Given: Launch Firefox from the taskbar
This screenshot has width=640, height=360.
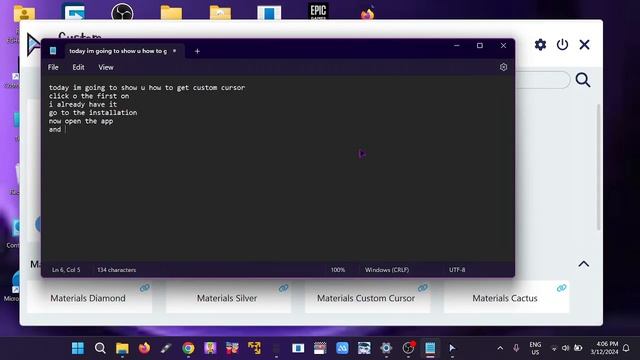Looking at the screenshot, I should tap(144, 348).
